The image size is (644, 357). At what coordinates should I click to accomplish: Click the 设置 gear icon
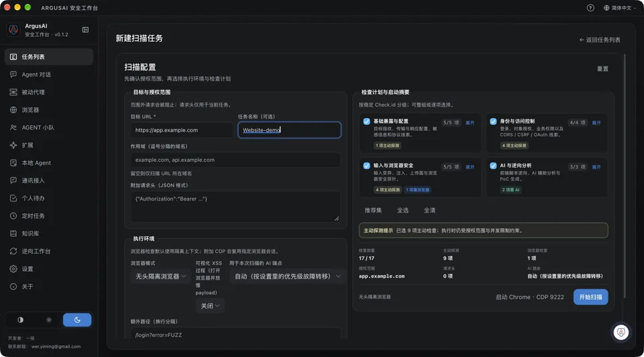(13, 268)
